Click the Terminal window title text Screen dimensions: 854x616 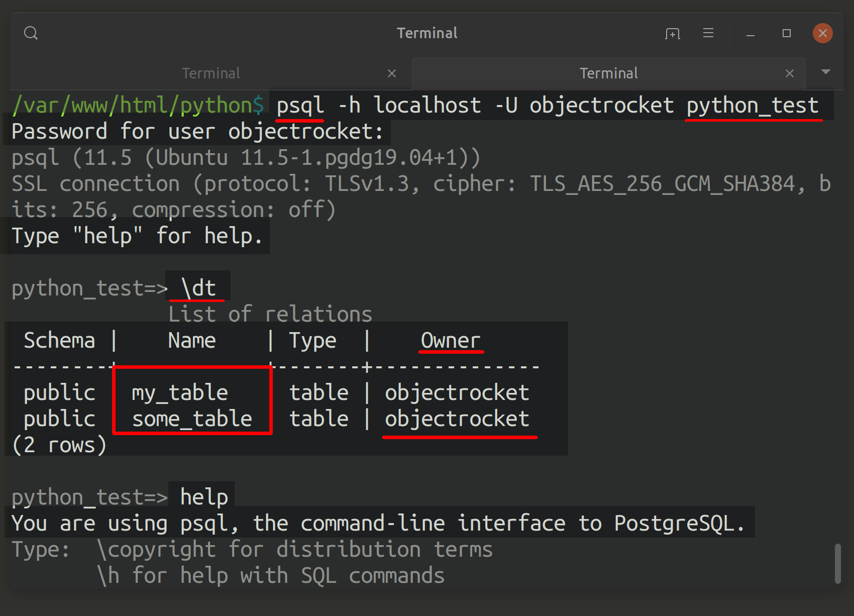click(x=427, y=33)
